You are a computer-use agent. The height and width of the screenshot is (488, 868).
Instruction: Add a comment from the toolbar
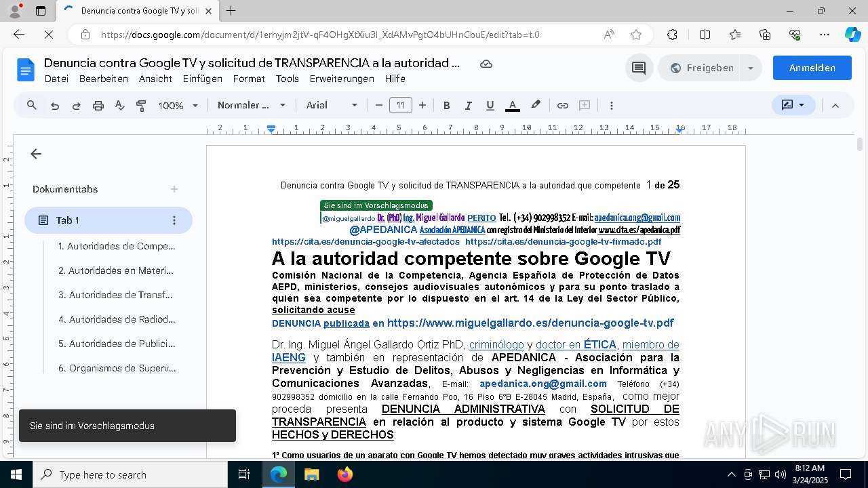tap(585, 105)
